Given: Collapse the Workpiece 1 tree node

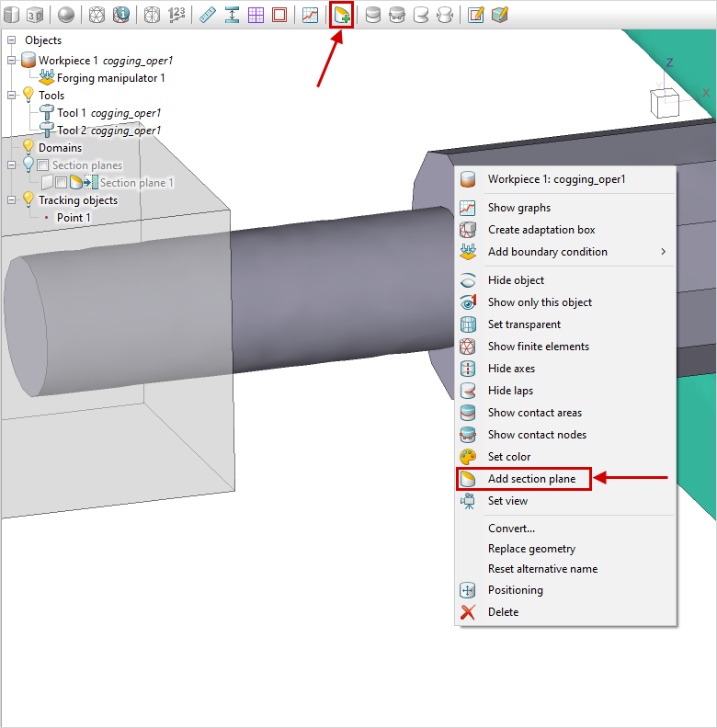Looking at the screenshot, I should coord(12,61).
